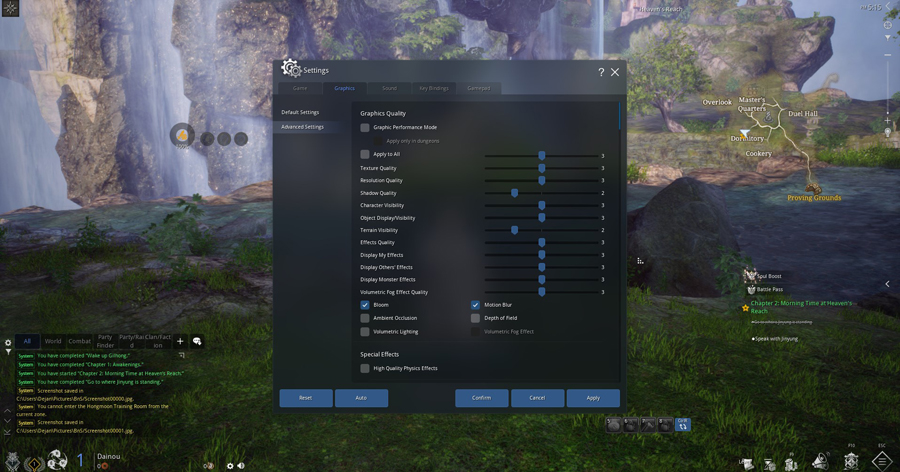Click the 'Speak with Jinyung' quest objective
The height and width of the screenshot is (472, 900).
[x=775, y=339]
